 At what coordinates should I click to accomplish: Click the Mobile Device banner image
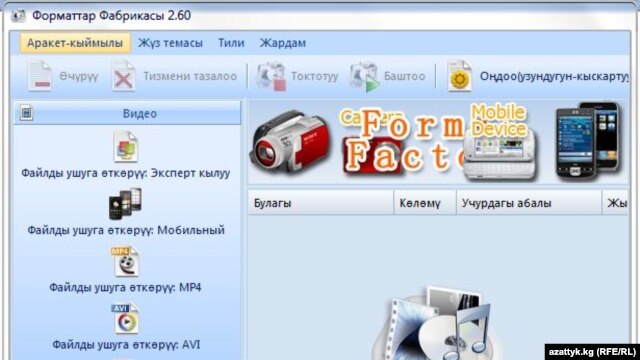coord(499,141)
